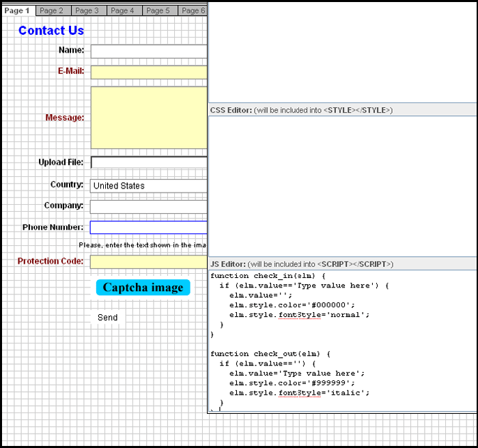Click the Name input field
This screenshot has width=478, height=448.
[149, 51]
